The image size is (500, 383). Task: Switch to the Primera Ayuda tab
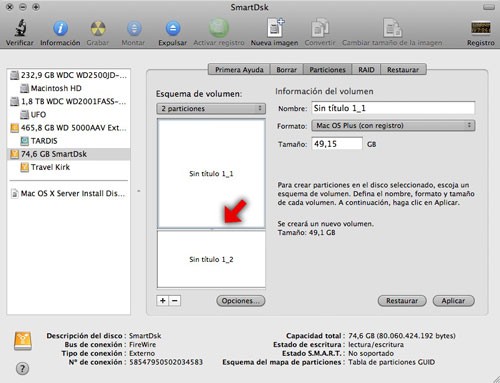239,70
